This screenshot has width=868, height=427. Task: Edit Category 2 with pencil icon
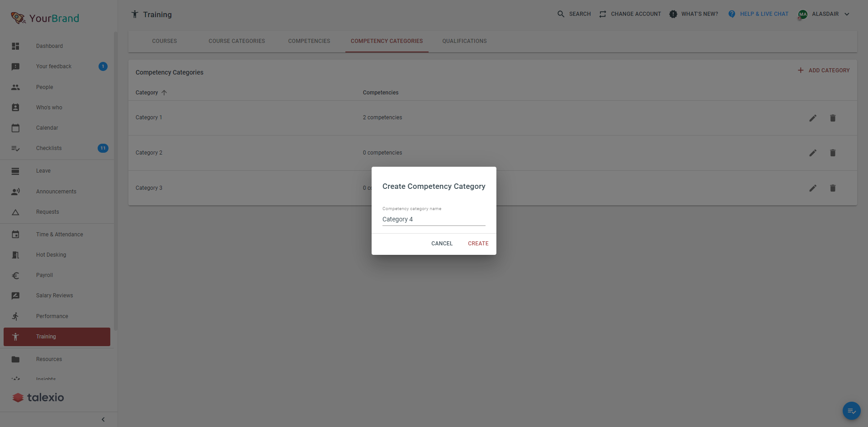813,153
